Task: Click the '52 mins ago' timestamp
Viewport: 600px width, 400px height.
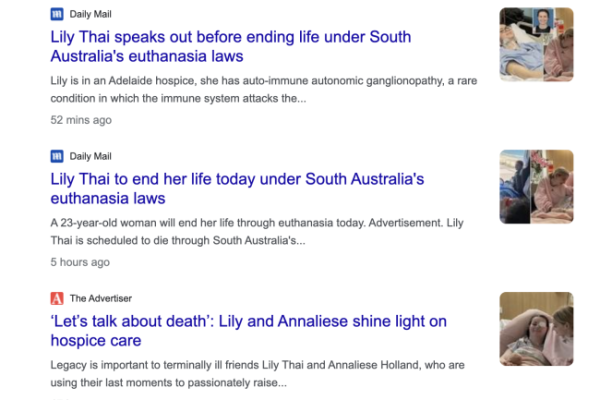Action: 81,120
